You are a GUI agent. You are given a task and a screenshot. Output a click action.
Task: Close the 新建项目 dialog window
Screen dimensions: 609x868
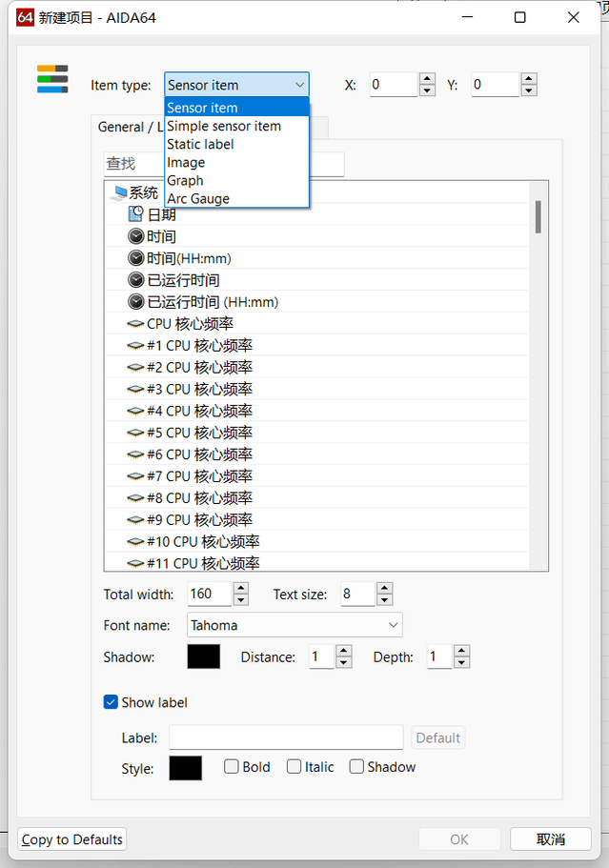click(574, 17)
